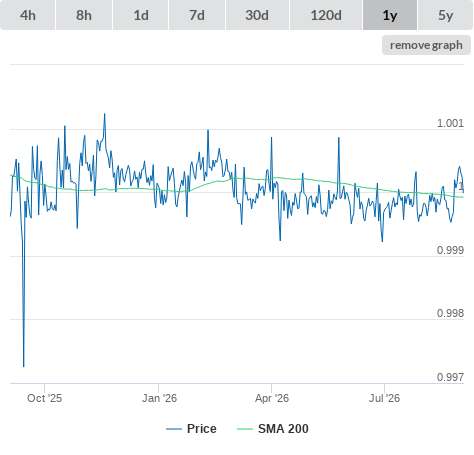Click the lowest price dip near 0.997
This screenshot has height=455, width=474.
click(x=24, y=366)
